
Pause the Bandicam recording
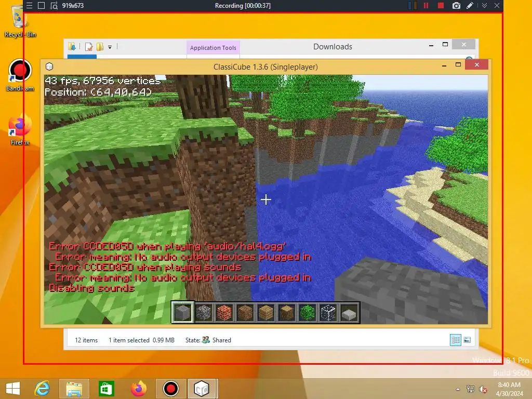426,5
